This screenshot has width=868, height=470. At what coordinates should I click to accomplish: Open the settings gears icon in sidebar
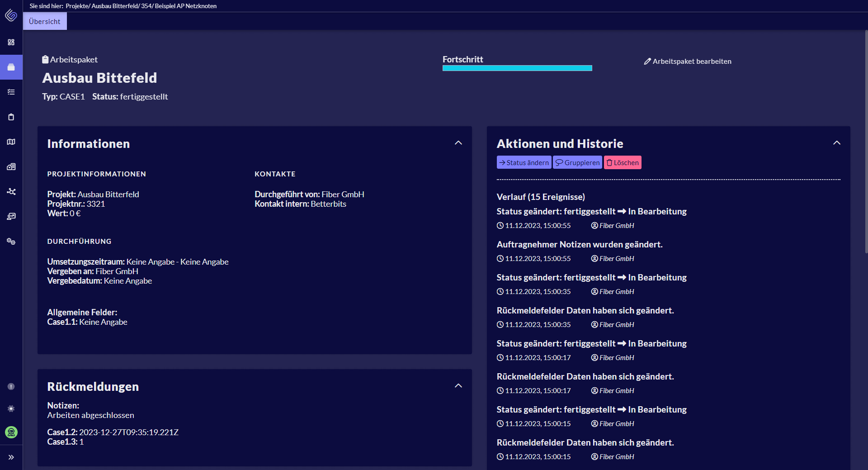pos(11,241)
